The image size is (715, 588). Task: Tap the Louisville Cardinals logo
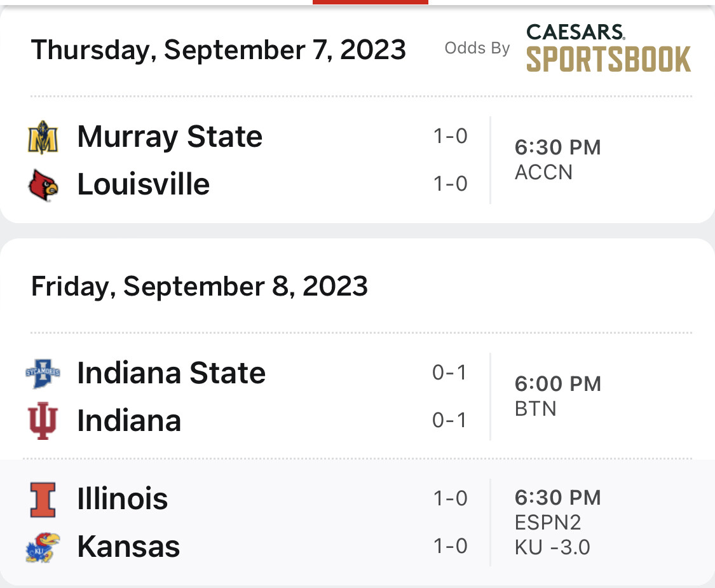coord(43,185)
